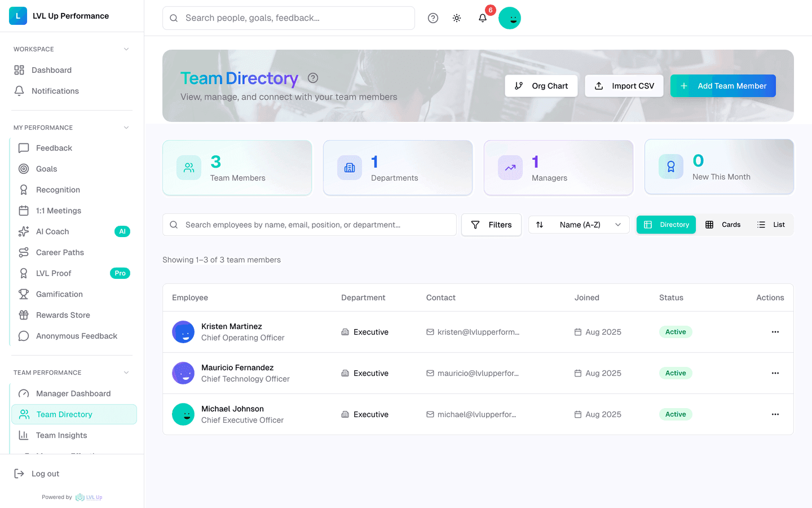Open the help circle icon in top bar
This screenshot has width=812, height=508.
click(433, 18)
